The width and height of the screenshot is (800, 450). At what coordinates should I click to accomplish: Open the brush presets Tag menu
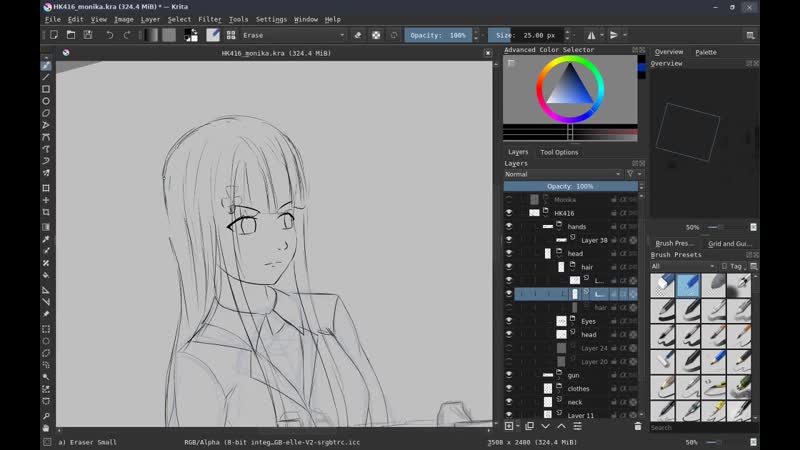click(x=734, y=266)
